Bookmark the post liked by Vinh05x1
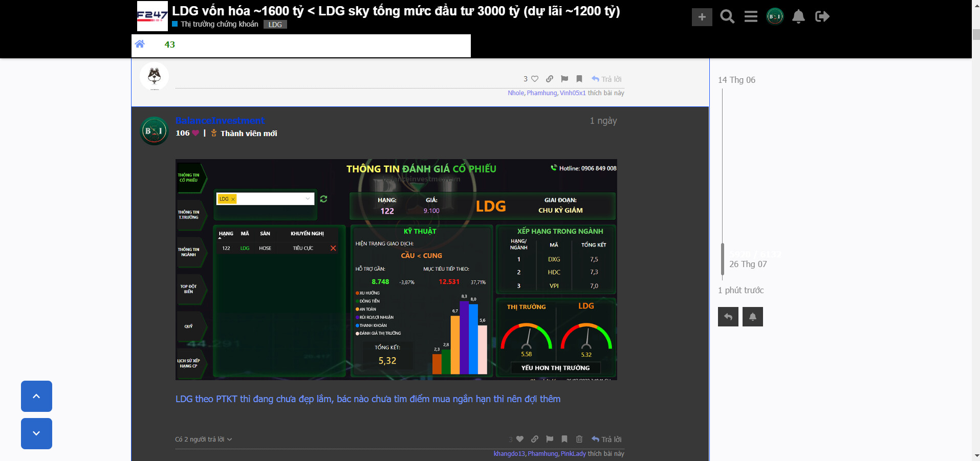 [x=579, y=79]
